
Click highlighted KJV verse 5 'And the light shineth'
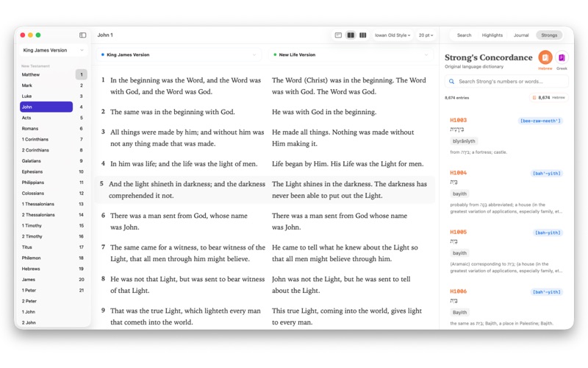coord(187,190)
